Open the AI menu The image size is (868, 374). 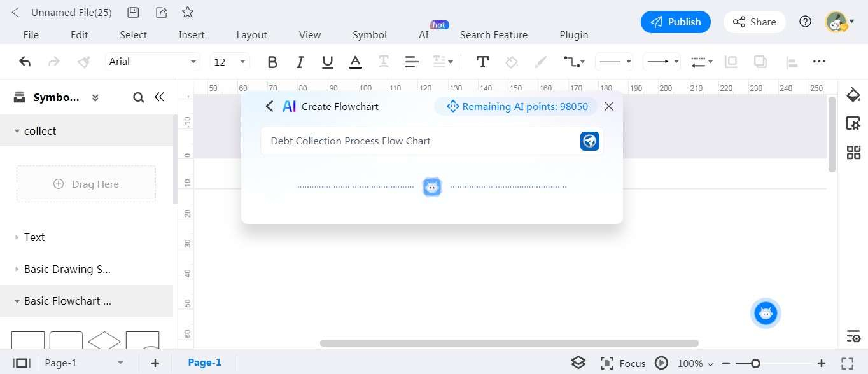click(424, 34)
